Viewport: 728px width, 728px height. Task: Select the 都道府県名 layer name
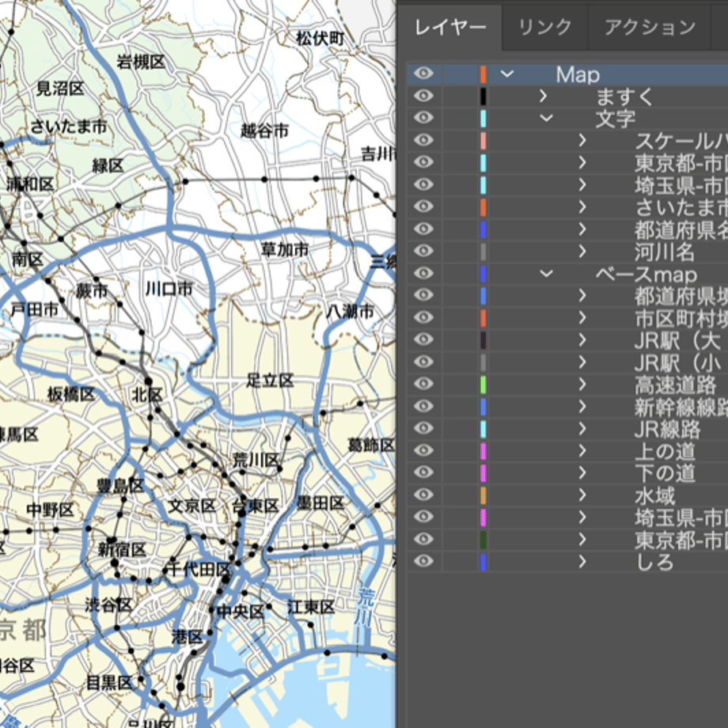(681, 229)
